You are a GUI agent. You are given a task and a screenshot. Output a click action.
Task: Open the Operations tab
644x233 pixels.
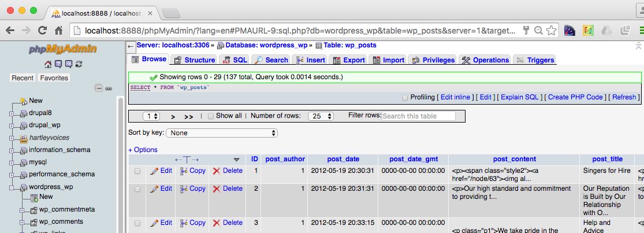[x=486, y=60]
